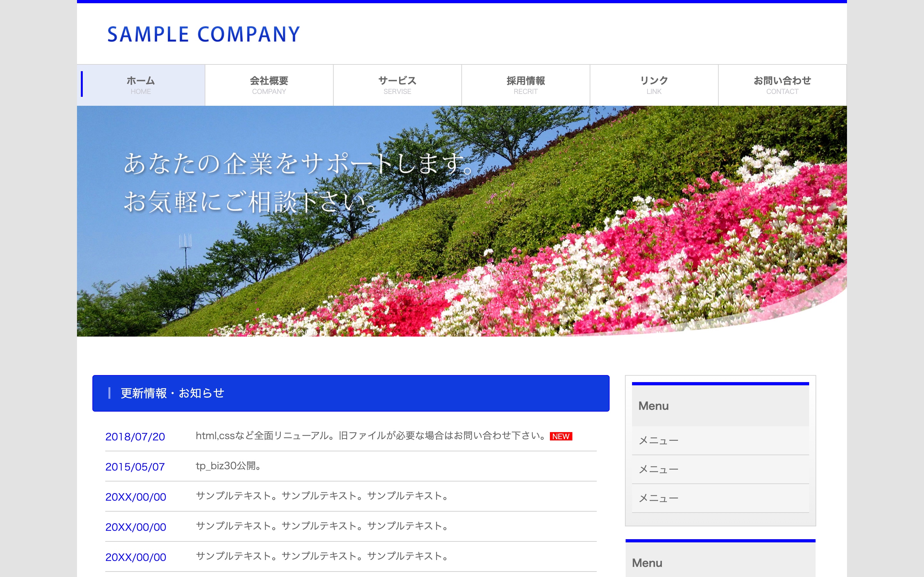
Task: Open the html,css全面リニューアル news entry
Action: pyautogui.click(x=370, y=436)
